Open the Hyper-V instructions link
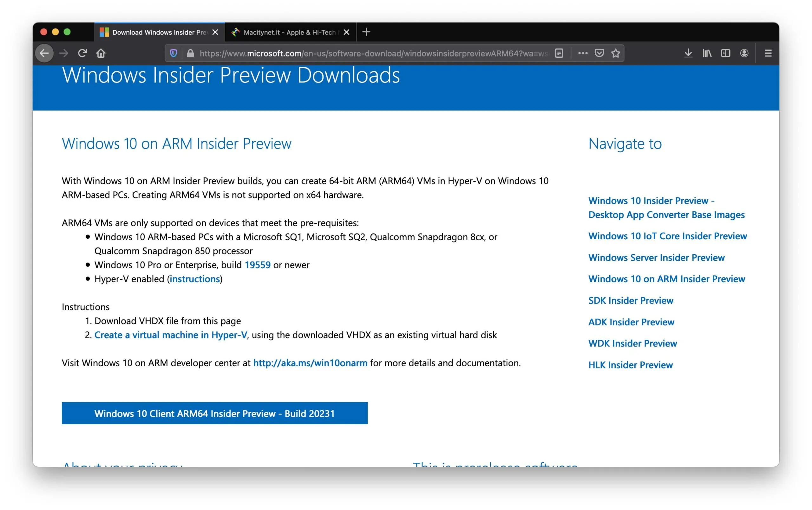This screenshot has width=812, height=510. 194,279
